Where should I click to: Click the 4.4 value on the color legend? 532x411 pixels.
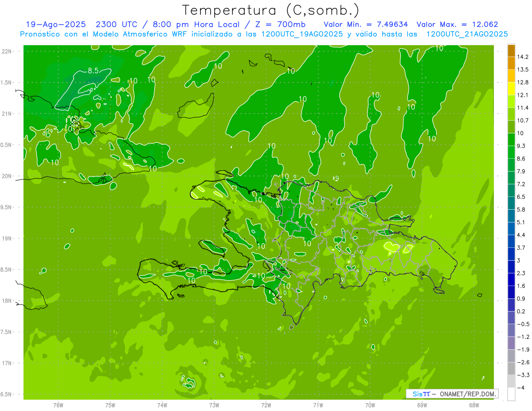[x=522, y=235]
